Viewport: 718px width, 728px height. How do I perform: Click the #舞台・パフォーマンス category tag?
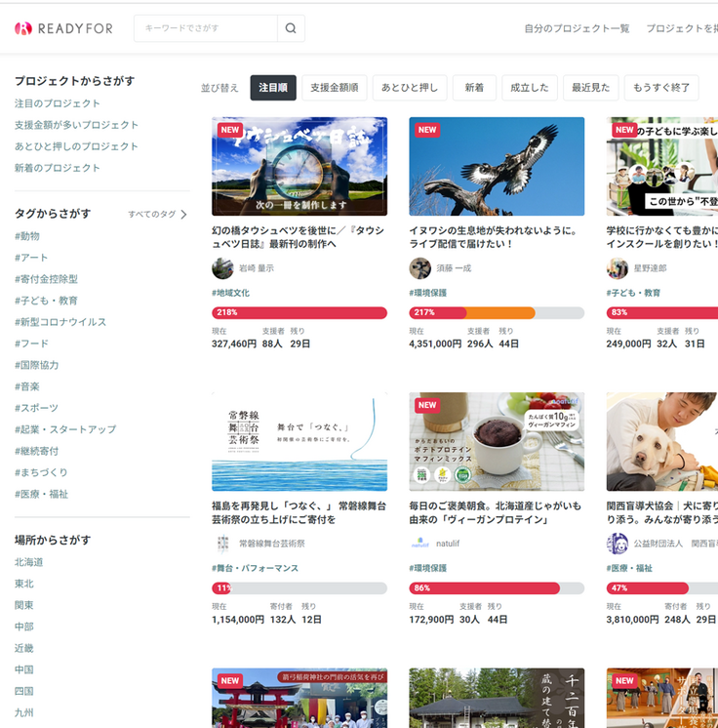(255, 568)
